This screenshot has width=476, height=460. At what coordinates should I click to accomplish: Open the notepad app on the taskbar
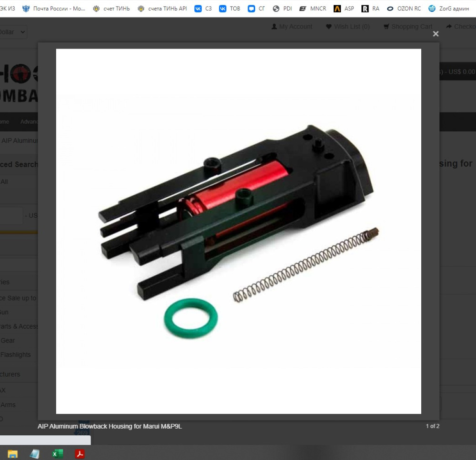tap(35, 454)
